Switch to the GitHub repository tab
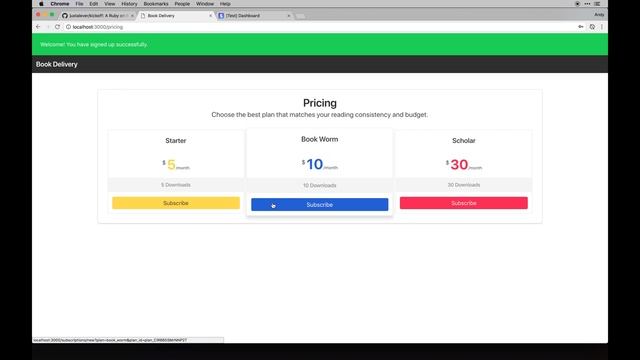 97,16
